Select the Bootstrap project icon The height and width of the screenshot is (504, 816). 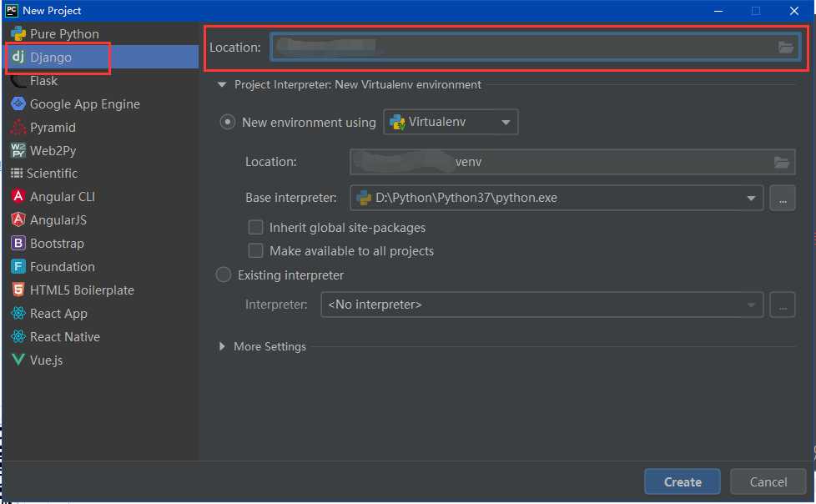click(x=18, y=243)
